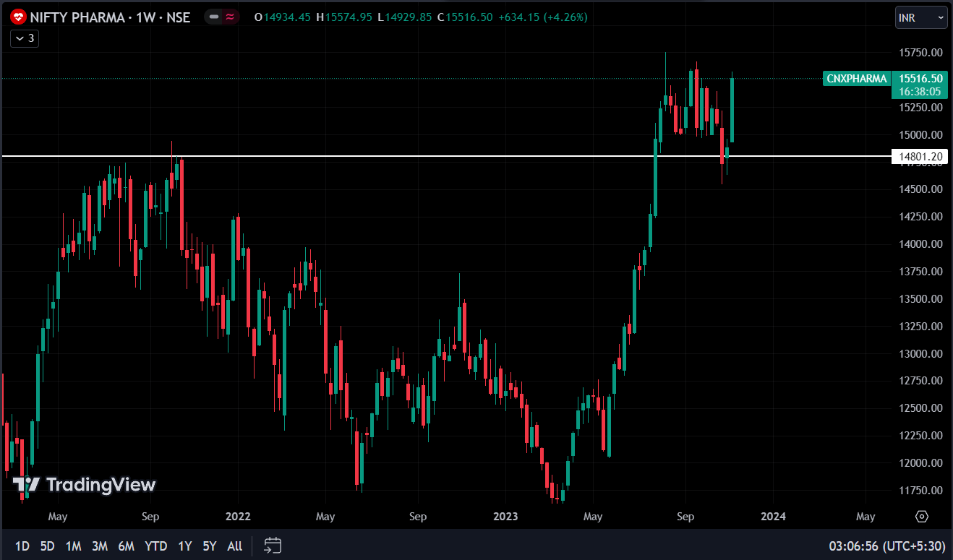Open the go-to-date calendar icon
The height and width of the screenshot is (560, 953).
coord(273,546)
